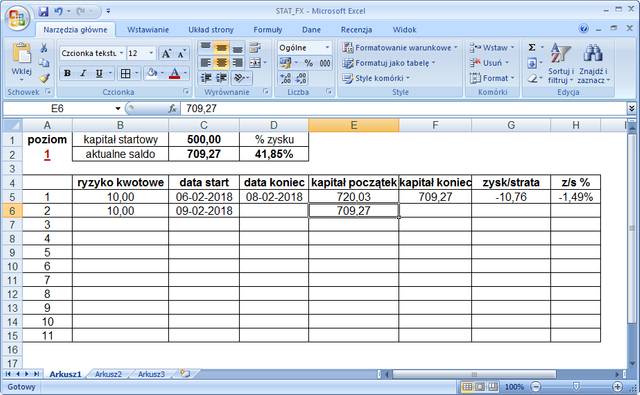Center text horizontally

point(221,63)
